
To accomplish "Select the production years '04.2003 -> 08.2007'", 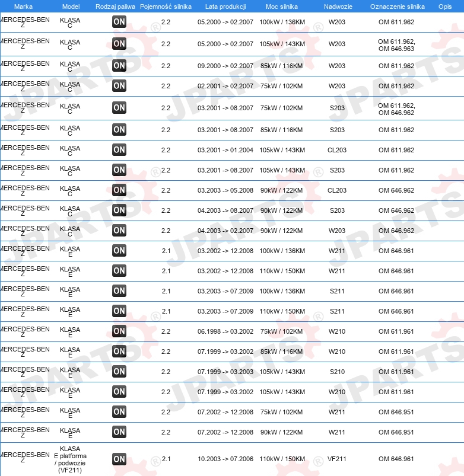I will coord(225,210).
